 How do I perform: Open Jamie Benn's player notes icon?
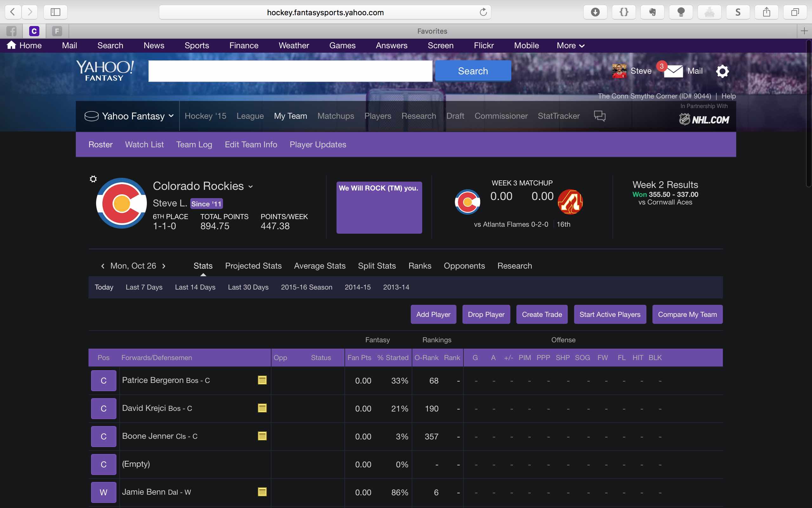coord(262,491)
